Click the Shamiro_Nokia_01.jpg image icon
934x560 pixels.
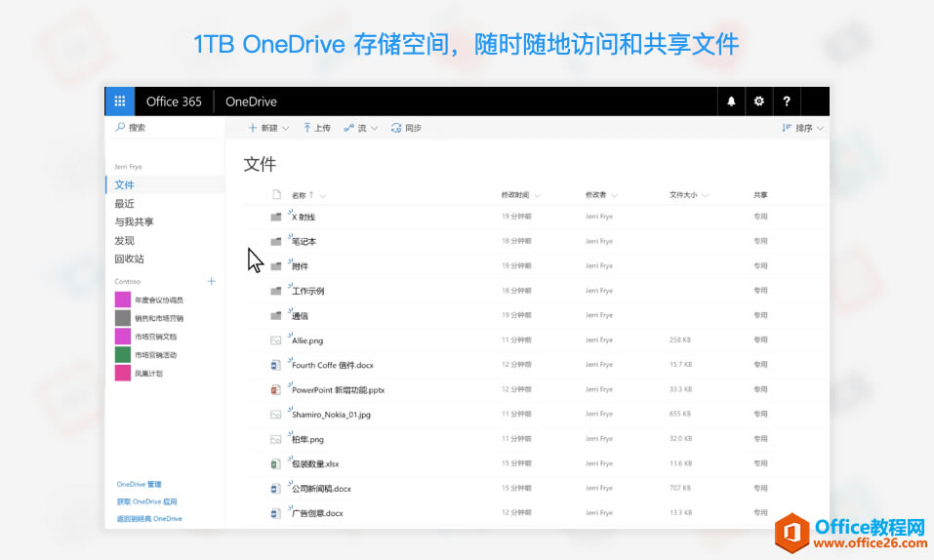pos(276,414)
